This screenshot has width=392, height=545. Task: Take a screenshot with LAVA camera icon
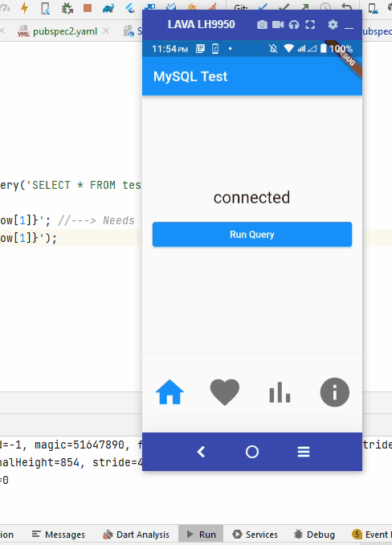click(262, 25)
